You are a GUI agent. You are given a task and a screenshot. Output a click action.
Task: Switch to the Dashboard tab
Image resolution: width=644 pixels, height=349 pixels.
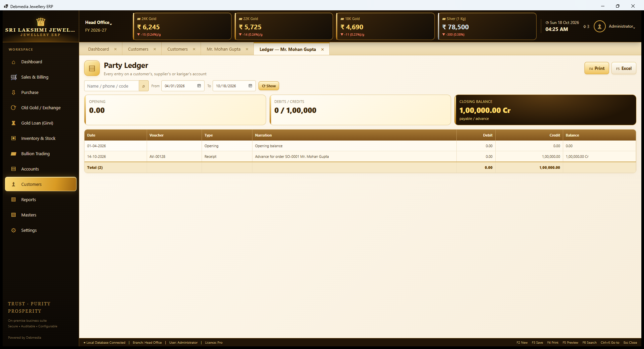click(98, 49)
